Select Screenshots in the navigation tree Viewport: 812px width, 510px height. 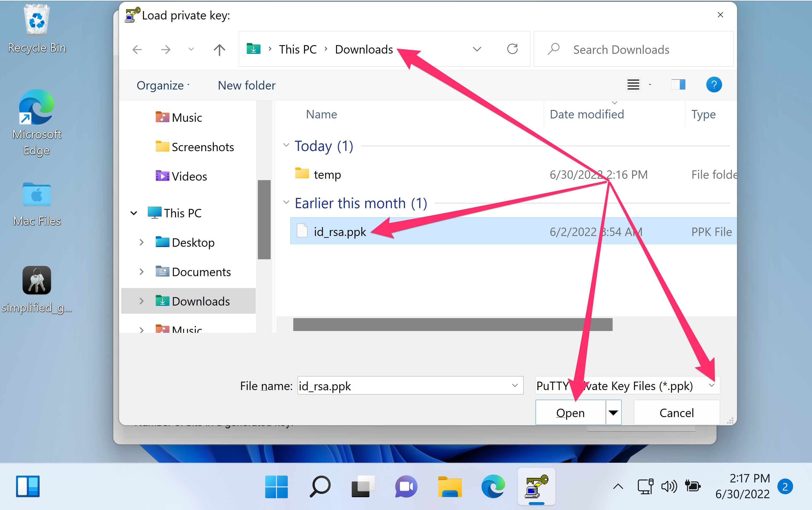click(195, 147)
